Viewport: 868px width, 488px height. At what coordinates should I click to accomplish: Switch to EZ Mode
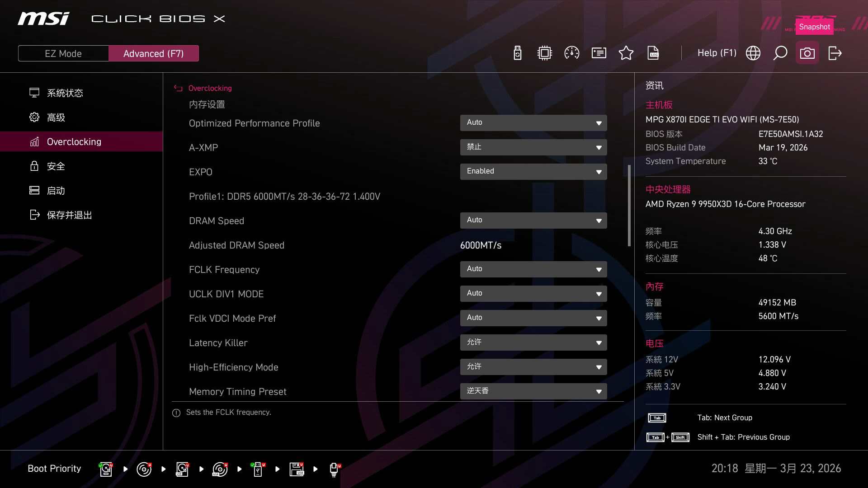[x=63, y=53]
